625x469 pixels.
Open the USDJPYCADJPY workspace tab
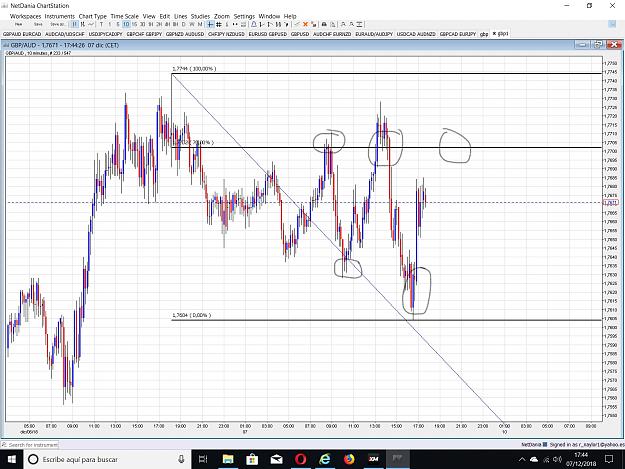pos(106,34)
